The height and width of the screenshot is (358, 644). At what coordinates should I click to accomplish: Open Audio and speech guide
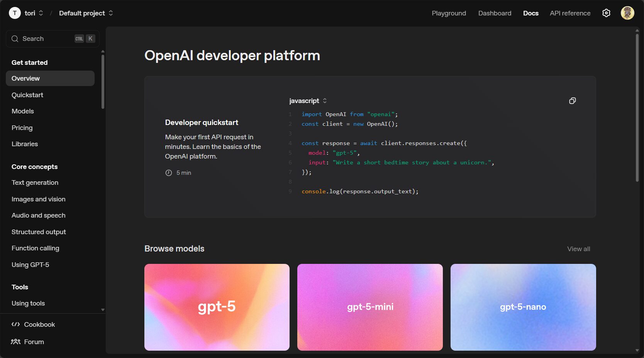point(39,215)
